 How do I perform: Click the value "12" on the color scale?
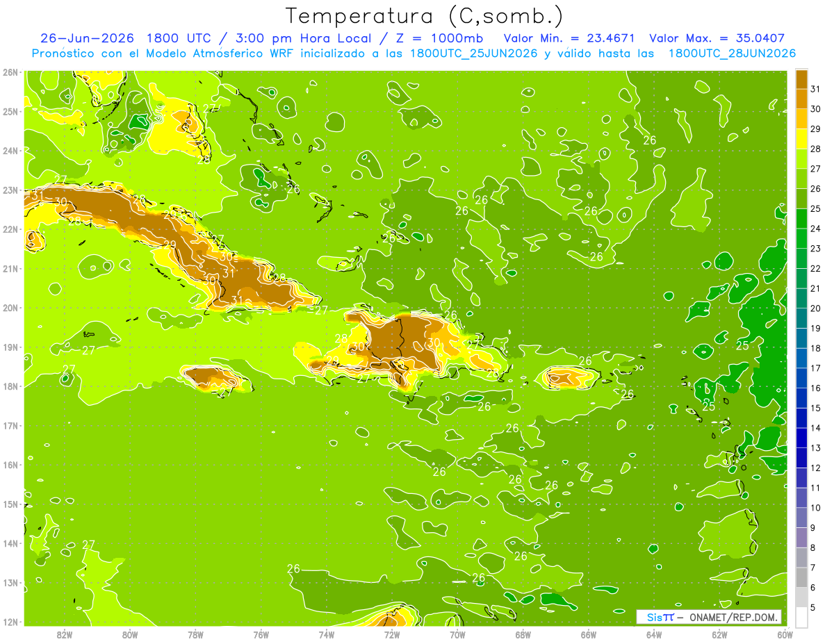[816, 468]
